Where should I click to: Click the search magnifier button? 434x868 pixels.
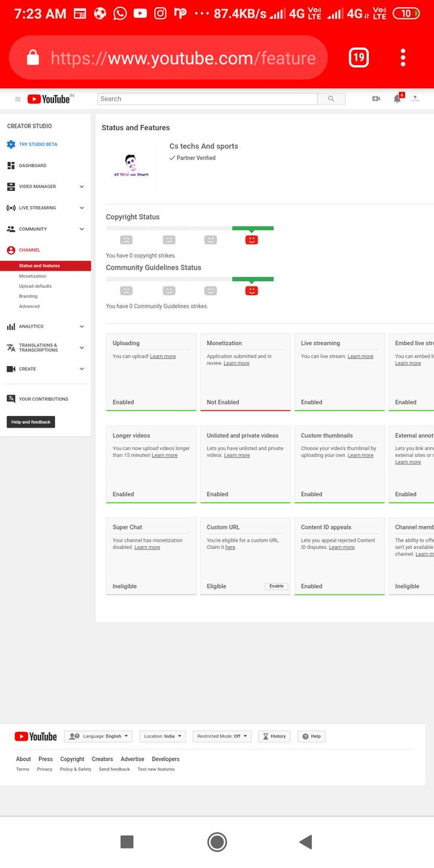[331, 99]
